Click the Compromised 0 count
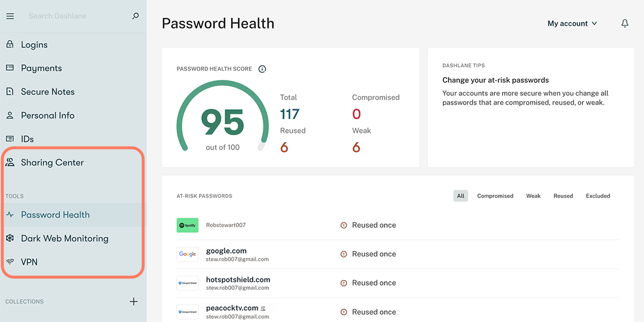The image size is (644, 322). point(356,114)
